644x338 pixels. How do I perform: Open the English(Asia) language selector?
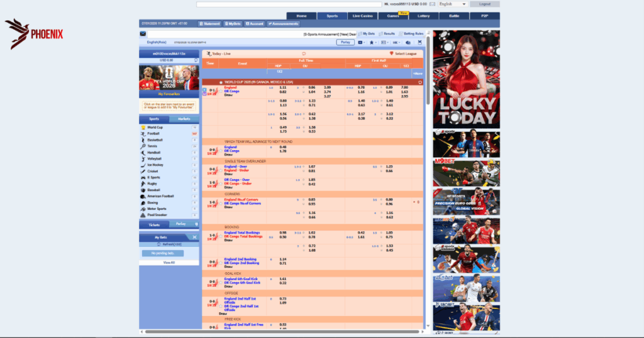pos(157,42)
